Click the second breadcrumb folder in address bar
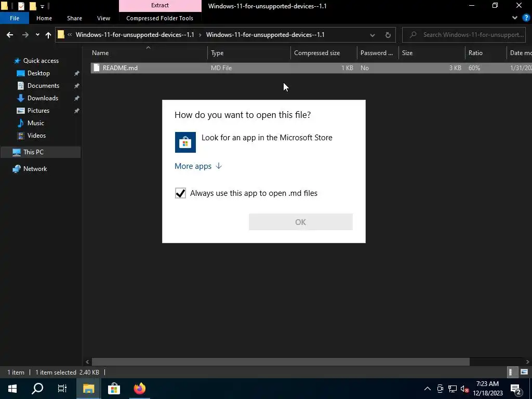The width and height of the screenshot is (532, 399). [265, 35]
